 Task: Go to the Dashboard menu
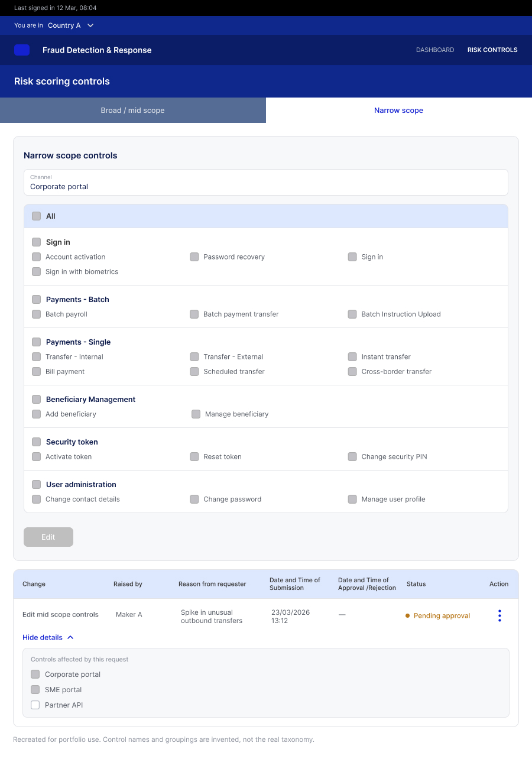pyautogui.click(x=435, y=50)
